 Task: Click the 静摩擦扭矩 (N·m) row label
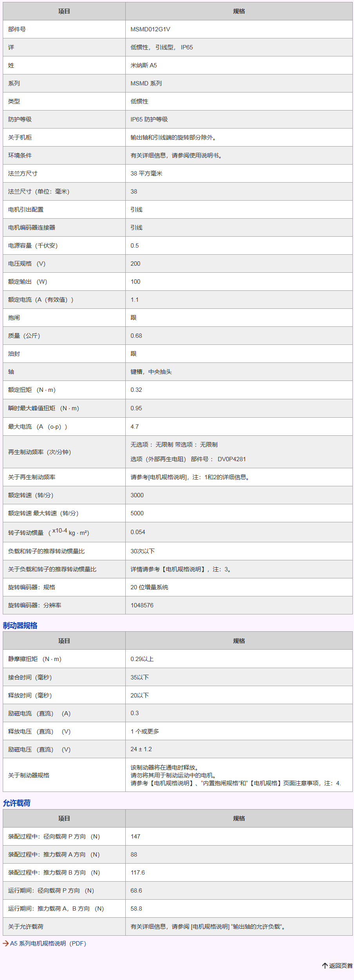coord(35,659)
